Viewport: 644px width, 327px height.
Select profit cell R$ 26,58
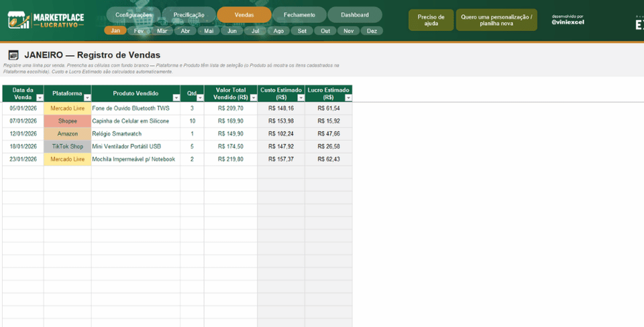click(329, 147)
